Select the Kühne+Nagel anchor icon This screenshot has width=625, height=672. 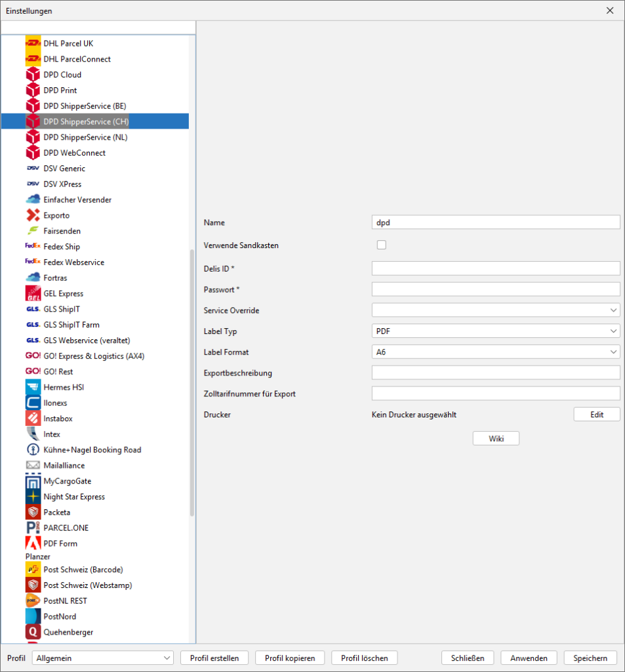33,450
